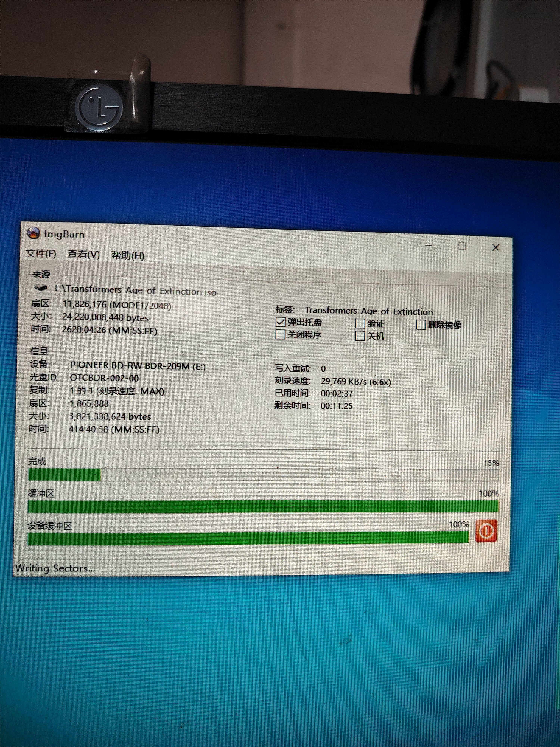Open the 帮助(H) menu
The image size is (560, 747).
point(128,255)
